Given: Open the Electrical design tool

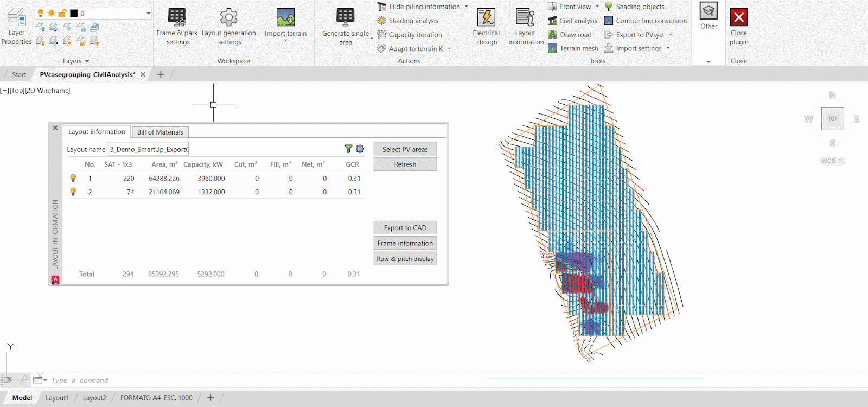Looking at the screenshot, I should click(486, 18).
